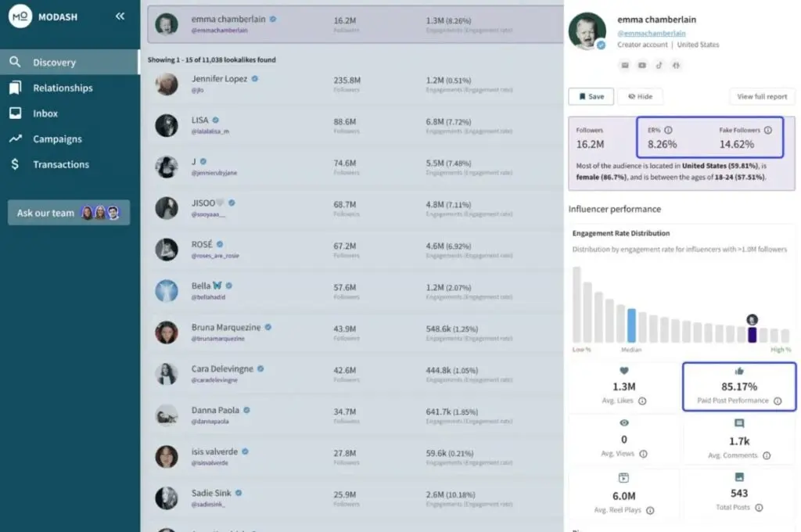Click the blue median bar in distribution chart
The image size is (801, 532).
click(631, 325)
